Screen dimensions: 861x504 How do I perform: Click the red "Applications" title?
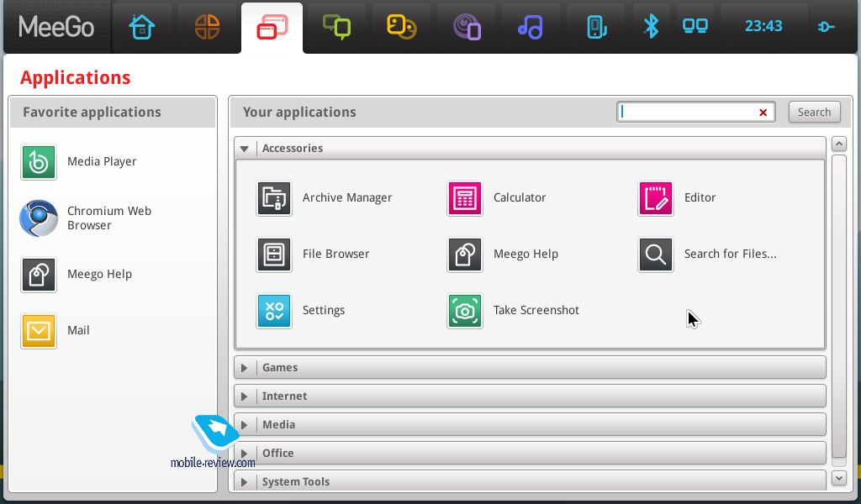75,78
